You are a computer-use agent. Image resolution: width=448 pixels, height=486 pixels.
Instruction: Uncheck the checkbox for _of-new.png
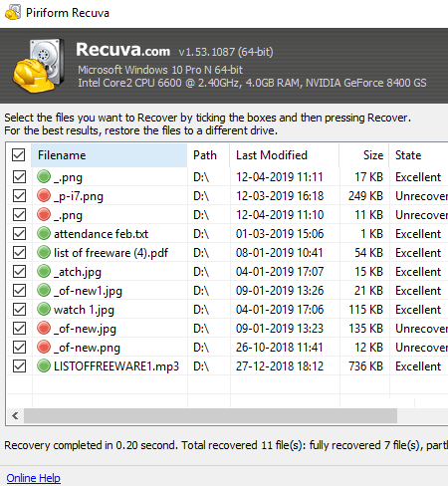[19, 348]
